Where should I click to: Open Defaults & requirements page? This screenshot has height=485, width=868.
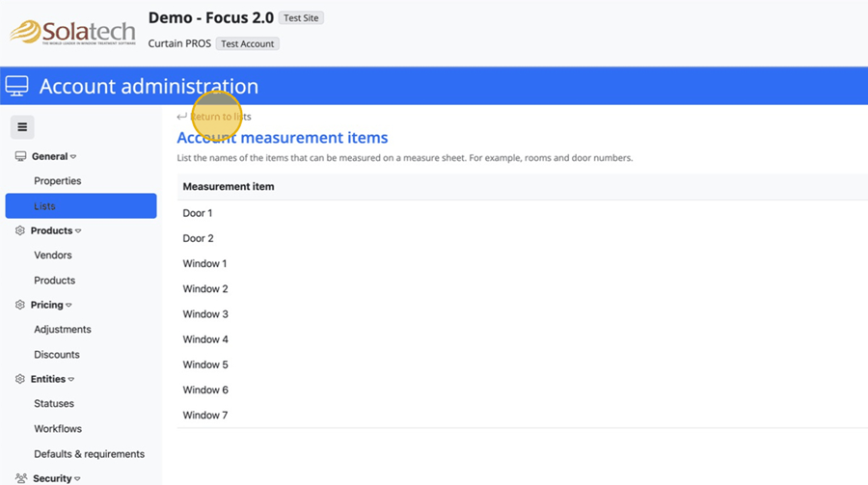(x=89, y=454)
